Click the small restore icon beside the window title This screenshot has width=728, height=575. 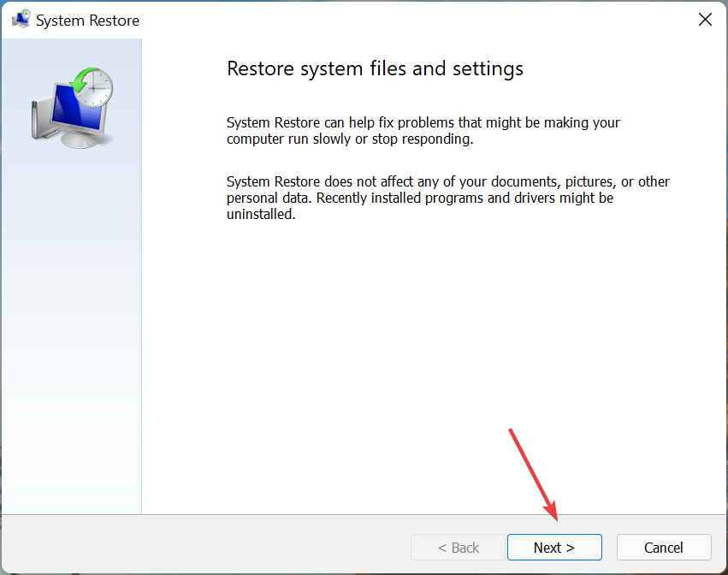click(21, 19)
